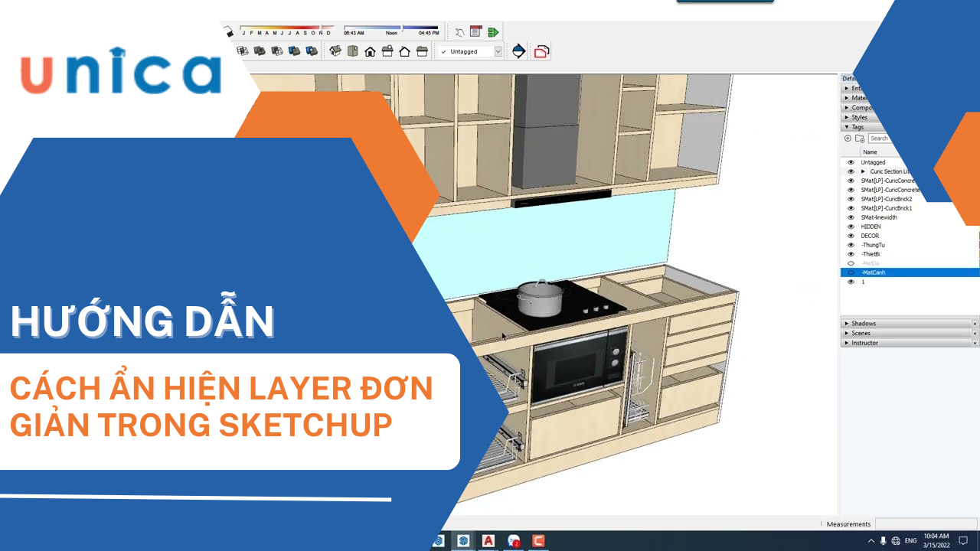Activate the X-ray face style icon

click(x=243, y=51)
